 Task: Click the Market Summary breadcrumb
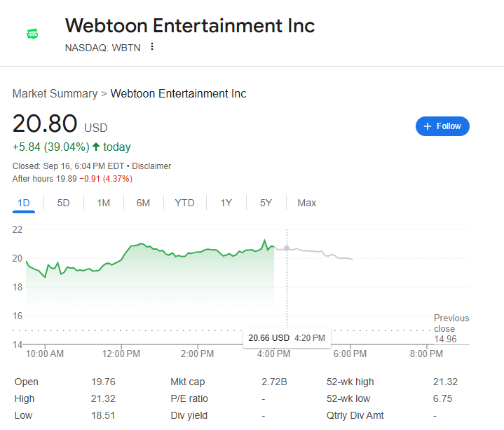tap(55, 93)
